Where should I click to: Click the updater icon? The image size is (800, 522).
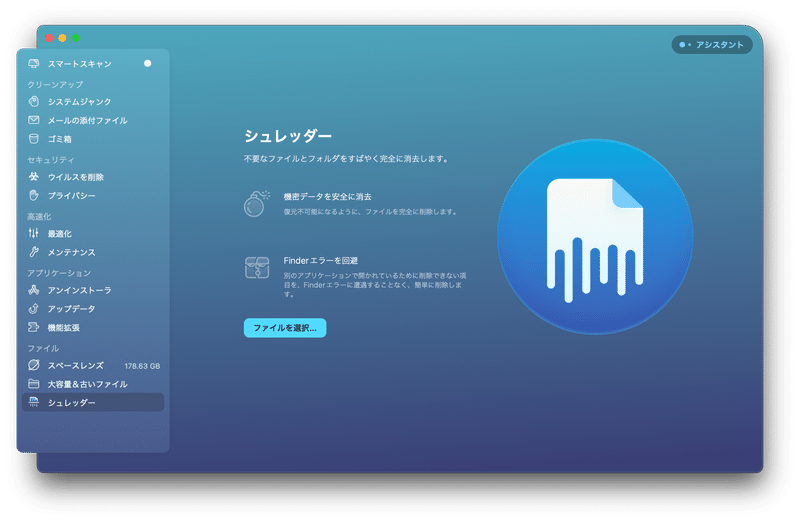click(34, 309)
